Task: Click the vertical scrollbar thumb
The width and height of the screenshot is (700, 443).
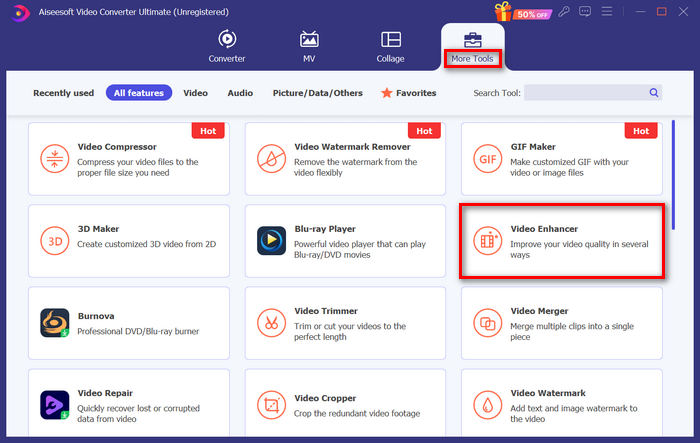Action: 673,175
